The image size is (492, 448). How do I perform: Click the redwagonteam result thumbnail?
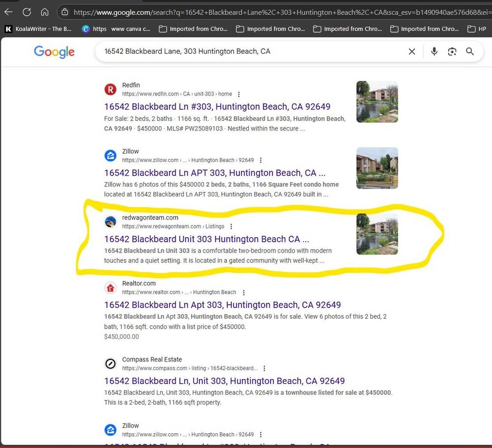377,234
